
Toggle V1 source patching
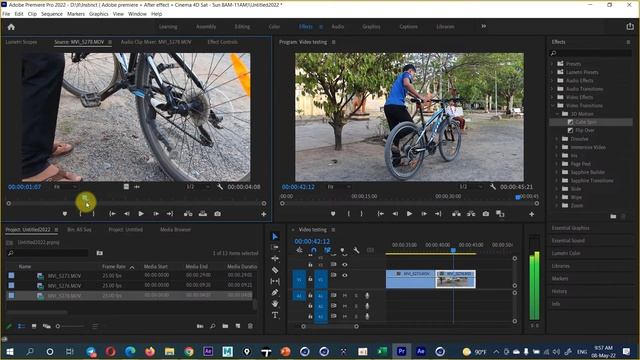(299, 280)
